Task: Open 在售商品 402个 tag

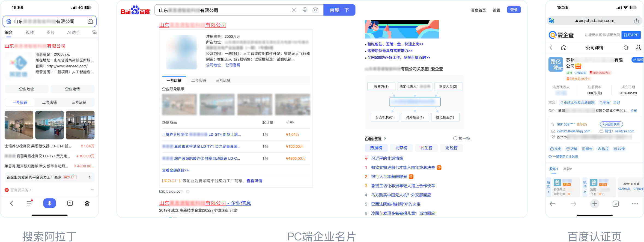Action: (578, 79)
